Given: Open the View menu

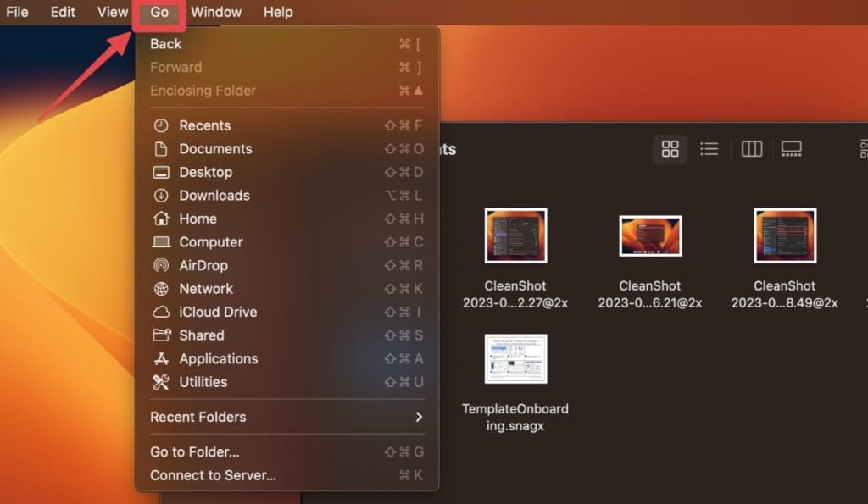Looking at the screenshot, I should [113, 12].
